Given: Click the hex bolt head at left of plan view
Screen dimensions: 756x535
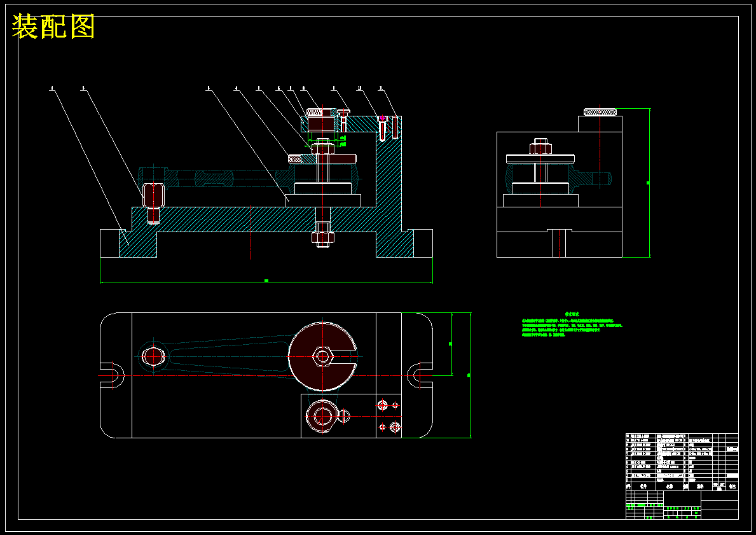Looking at the screenshot, I should point(153,356).
